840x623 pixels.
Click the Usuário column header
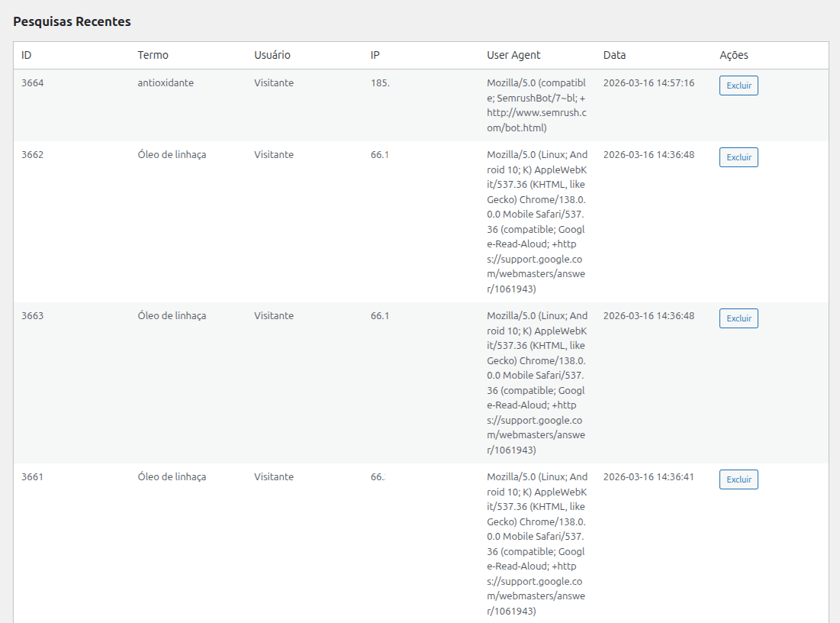tap(272, 55)
